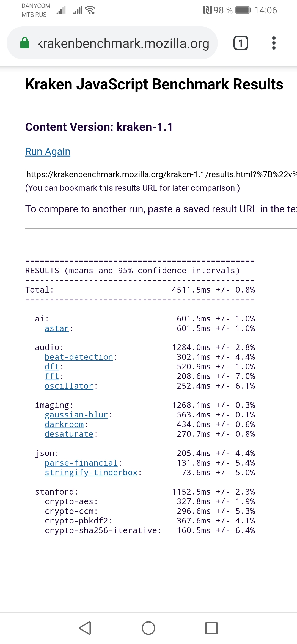Select the results URL text field
297x644 pixels.
tap(161, 174)
